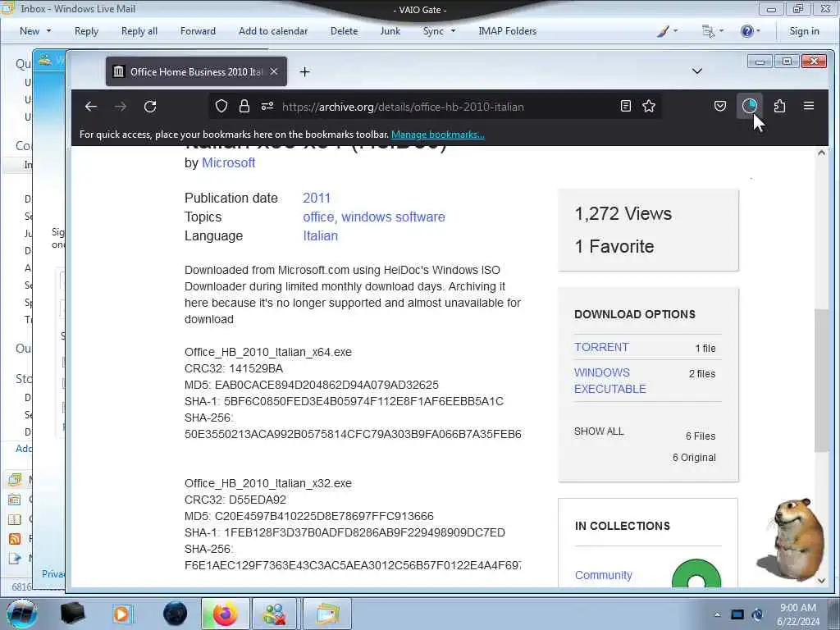Click scrollbar up arrow in Firefox

click(821, 153)
